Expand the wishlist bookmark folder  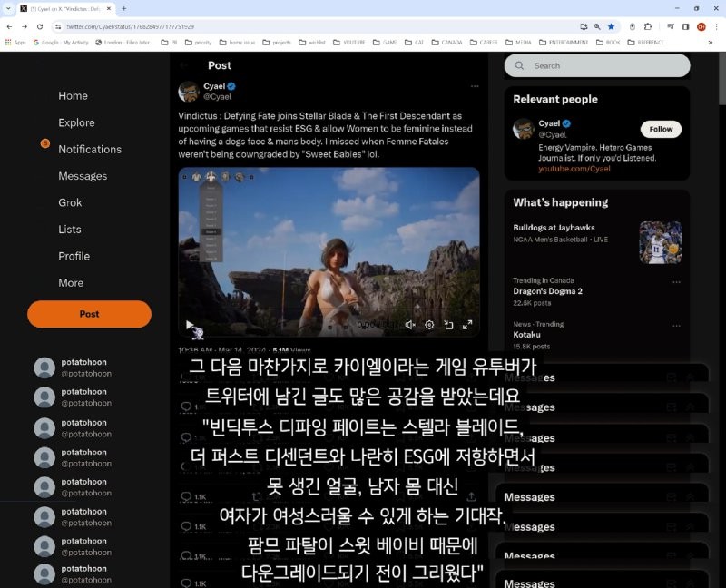(312, 42)
